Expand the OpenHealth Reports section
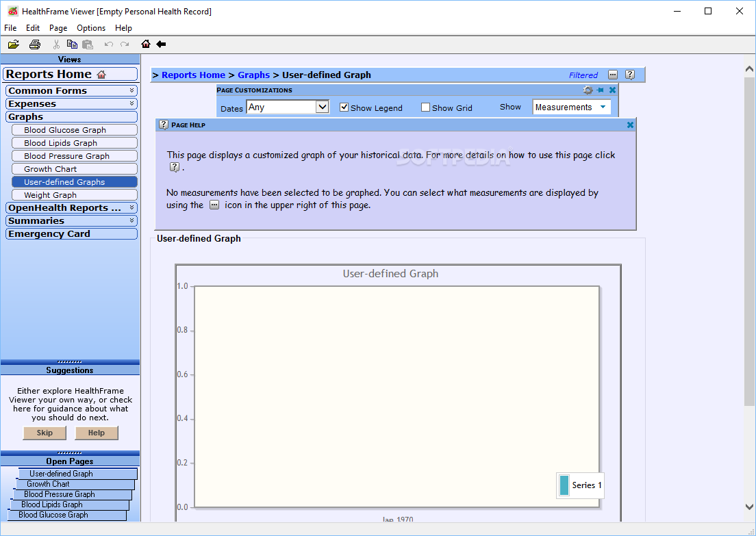 click(x=71, y=207)
